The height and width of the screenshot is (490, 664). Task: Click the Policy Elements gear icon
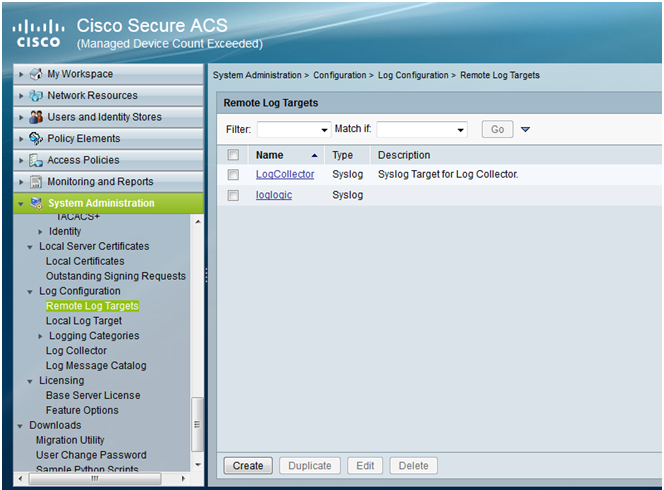click(x=36, y=138)
